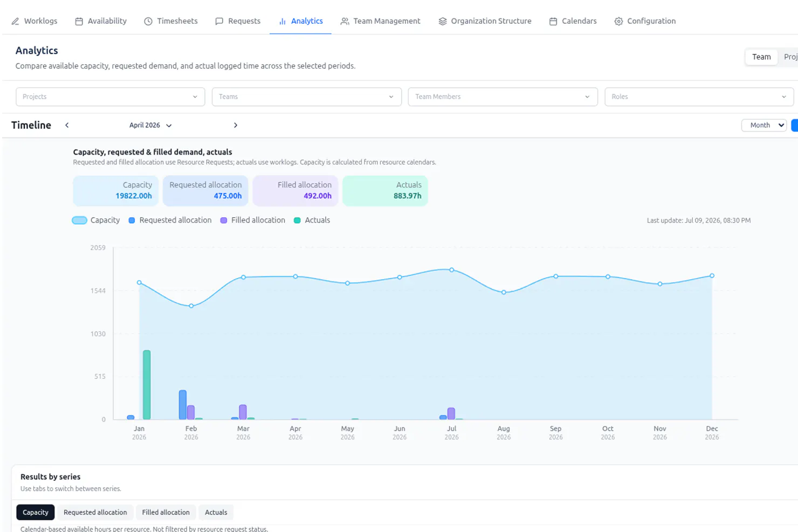Click the Capacity 19822.00h summary card
798x532 pixels.
[x=116, y=191]
